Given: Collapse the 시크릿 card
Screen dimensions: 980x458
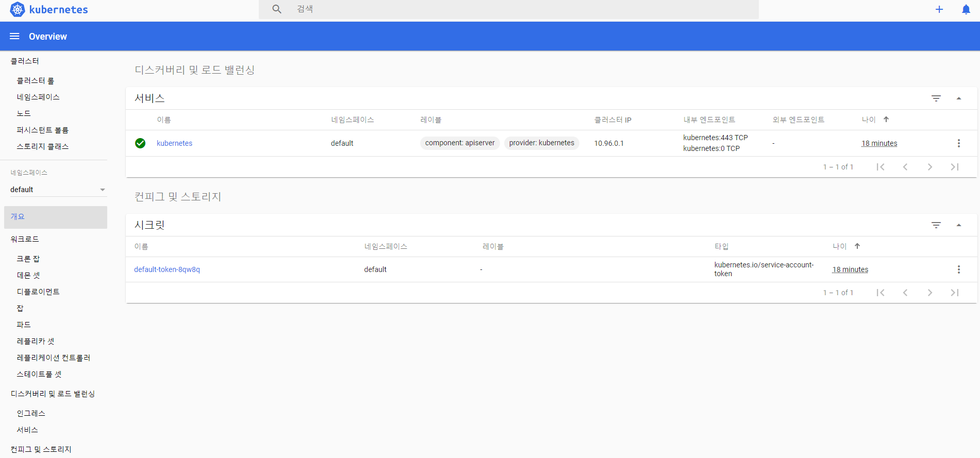Looking at the screenshot, I should 959,225.
